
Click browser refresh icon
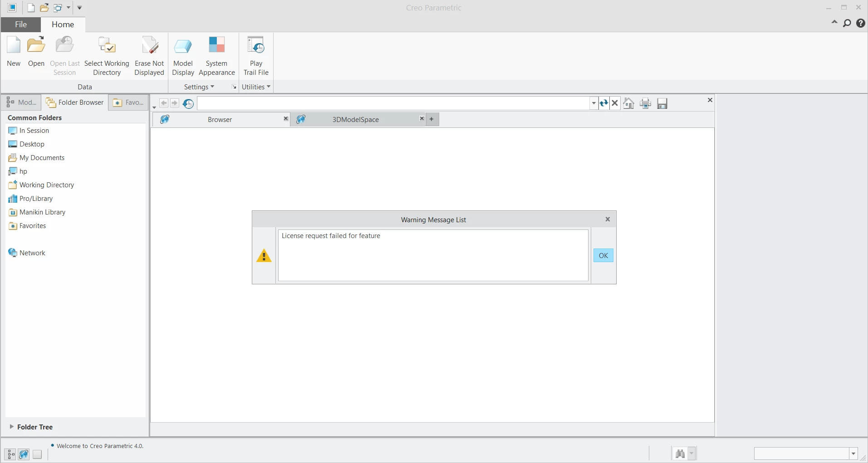point(603,103)
